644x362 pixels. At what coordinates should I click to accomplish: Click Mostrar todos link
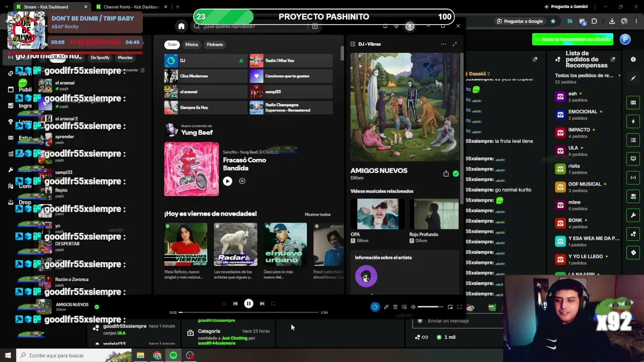pyautogui.click(x=317, y=215)
